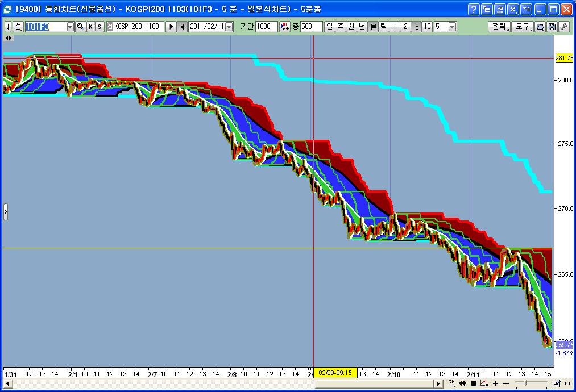
Task: Expand the minute interval value dropdown
Action: (x=452, y=27)
